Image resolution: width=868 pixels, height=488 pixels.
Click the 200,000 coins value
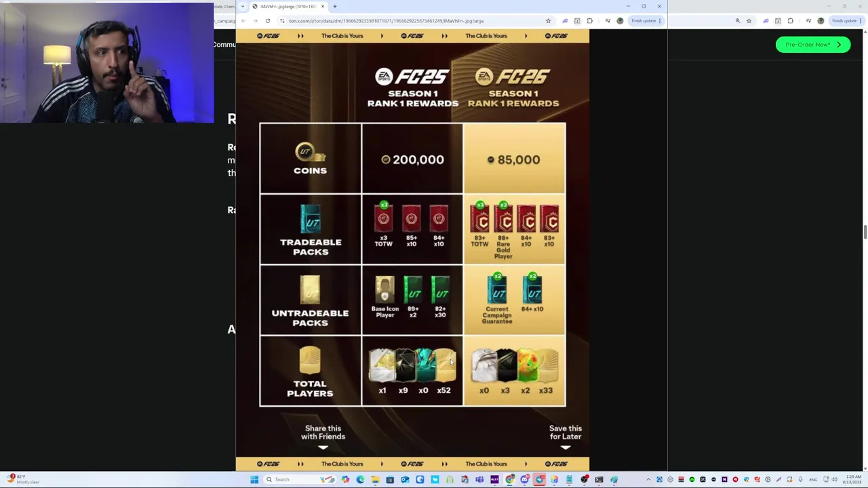point(412,159)
